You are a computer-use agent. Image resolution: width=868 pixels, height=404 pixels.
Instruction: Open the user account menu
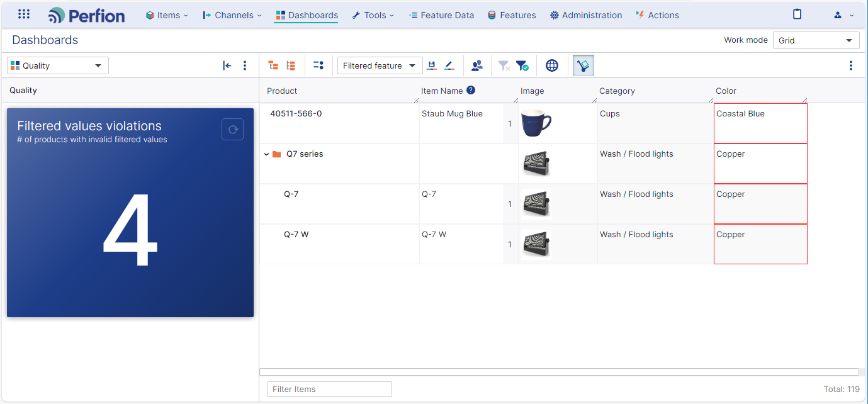click(x=843, y=15)
